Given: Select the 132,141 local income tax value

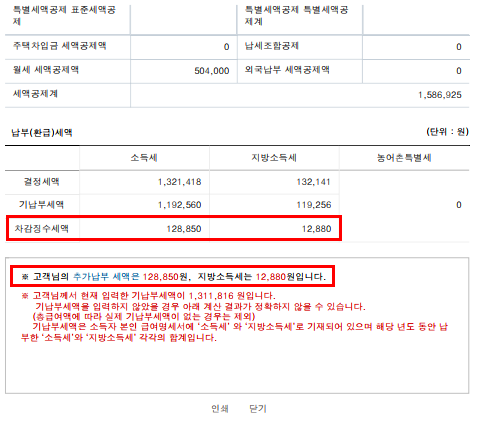Looking at the screenshot, I should 313,182.
